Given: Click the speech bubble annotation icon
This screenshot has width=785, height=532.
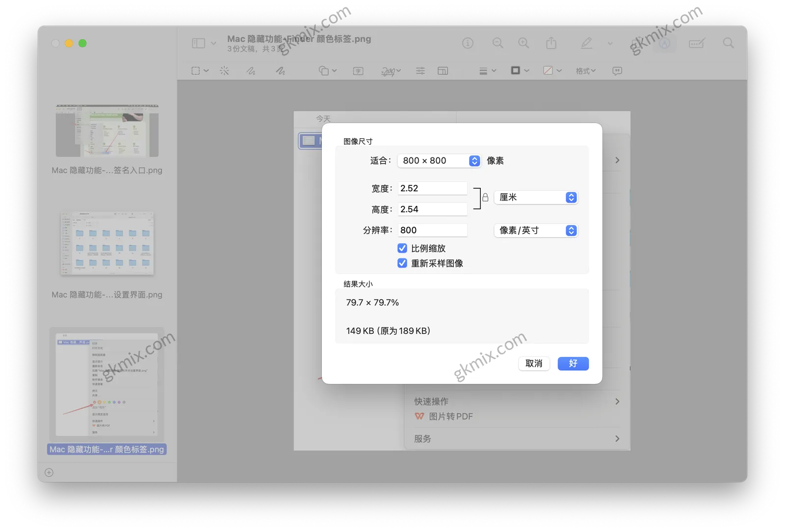Looking at the screenshot, I should (x=617, y=71).
